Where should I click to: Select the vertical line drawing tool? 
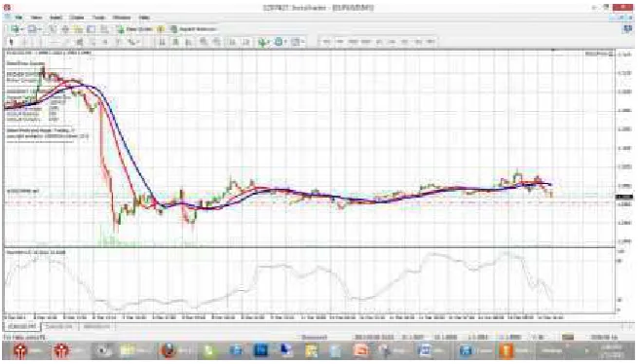[41, 42]
